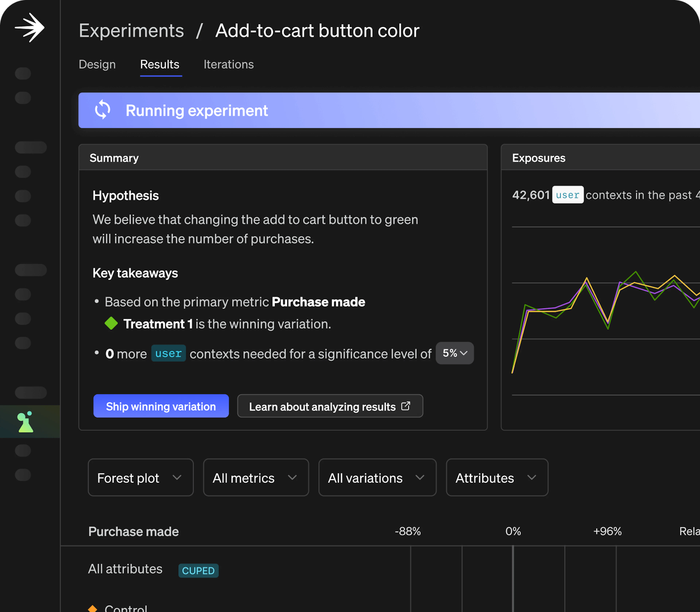Switch to the Design tab
700x612 pixels.
(x=97, y=64)
